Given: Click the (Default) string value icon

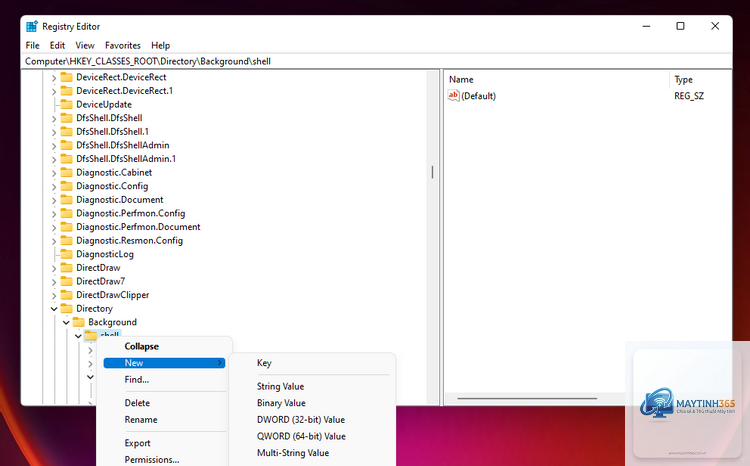Looking at the screenshot, I should (x=453, y=95).
